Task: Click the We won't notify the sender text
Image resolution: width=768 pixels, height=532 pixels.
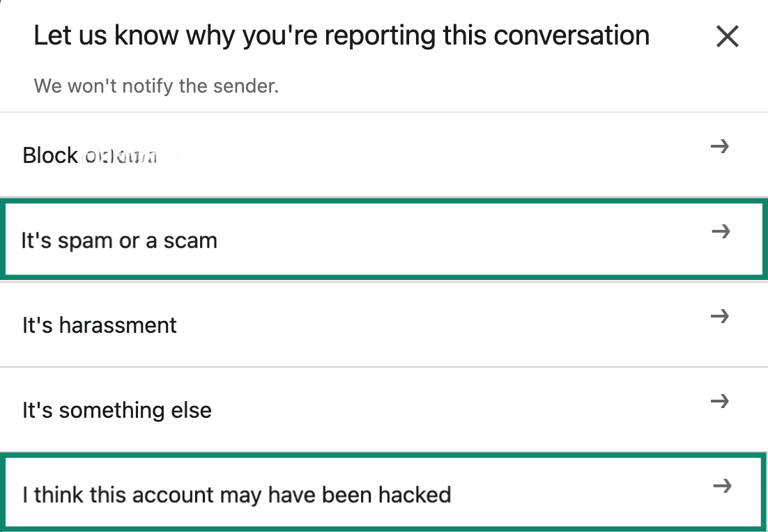Action: pyautogui.click(x=155, y=86)
